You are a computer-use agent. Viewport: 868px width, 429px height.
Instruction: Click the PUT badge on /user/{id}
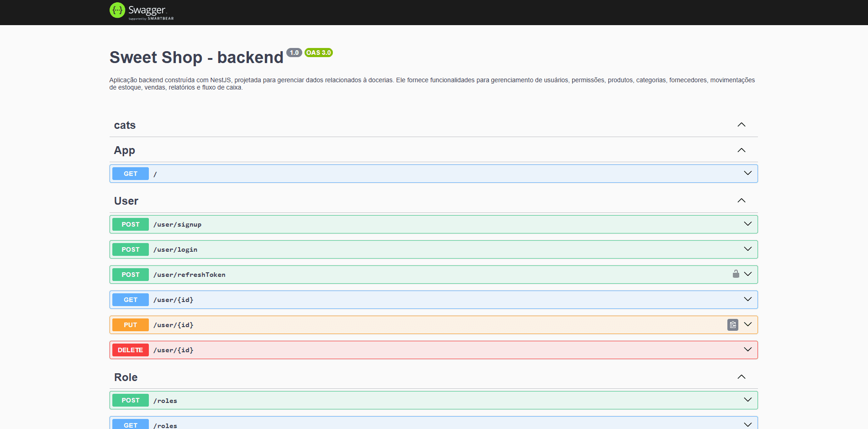click(130, 324)
